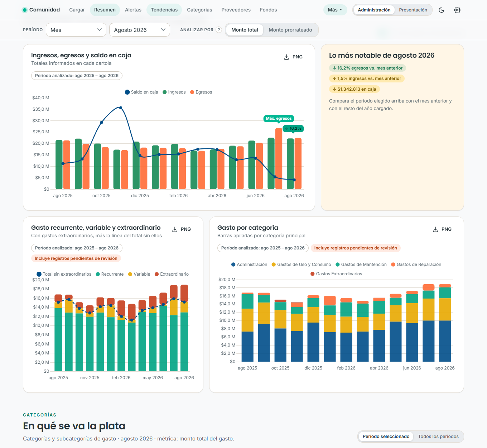
Task: Toggle Total sin extraordinarios legend swatch
Action: (39, 274)
